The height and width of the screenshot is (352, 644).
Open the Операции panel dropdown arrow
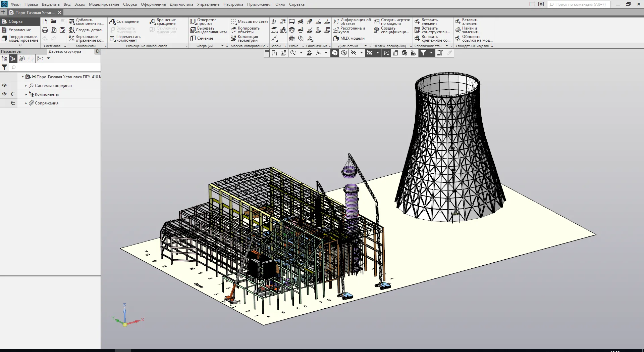coord(222,46)
